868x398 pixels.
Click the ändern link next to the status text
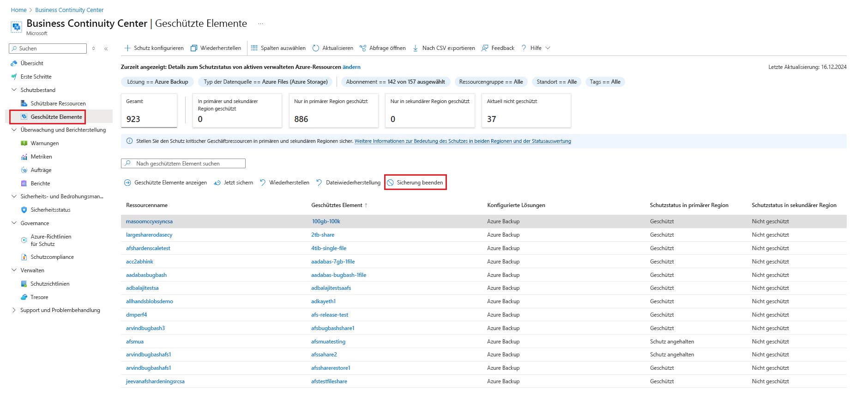(351, 67)
